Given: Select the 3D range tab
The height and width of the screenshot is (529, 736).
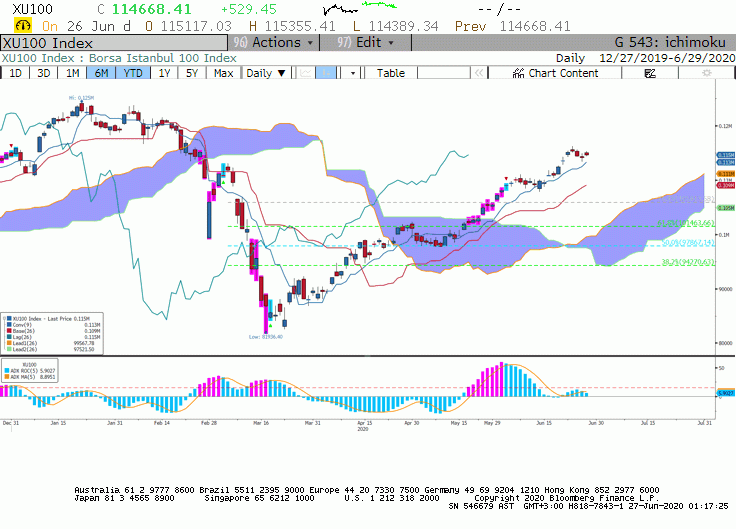Looking at the screenshot, I should pyautogui.click(x=44, y=73).
